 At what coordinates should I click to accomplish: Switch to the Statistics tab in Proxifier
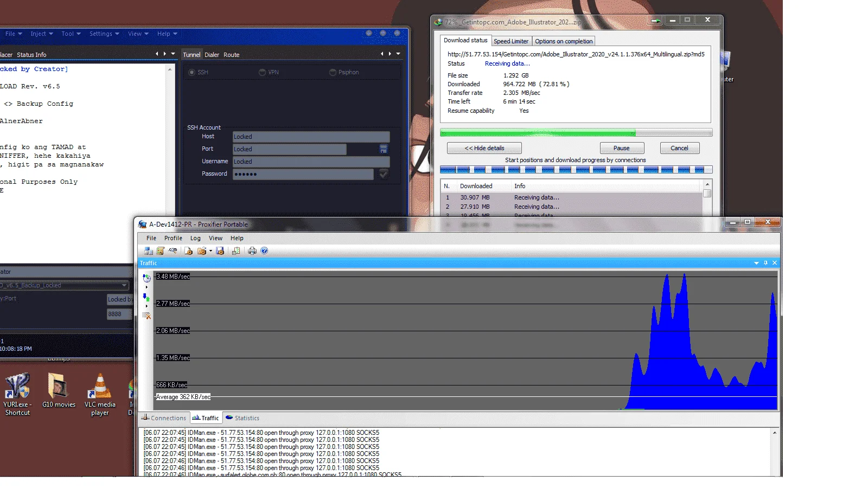(242, 418)
